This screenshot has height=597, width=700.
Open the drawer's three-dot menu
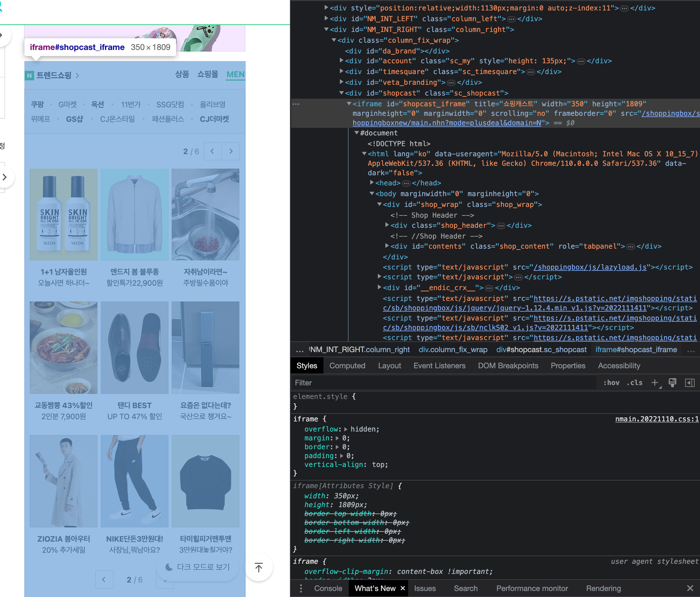point(301,588)
